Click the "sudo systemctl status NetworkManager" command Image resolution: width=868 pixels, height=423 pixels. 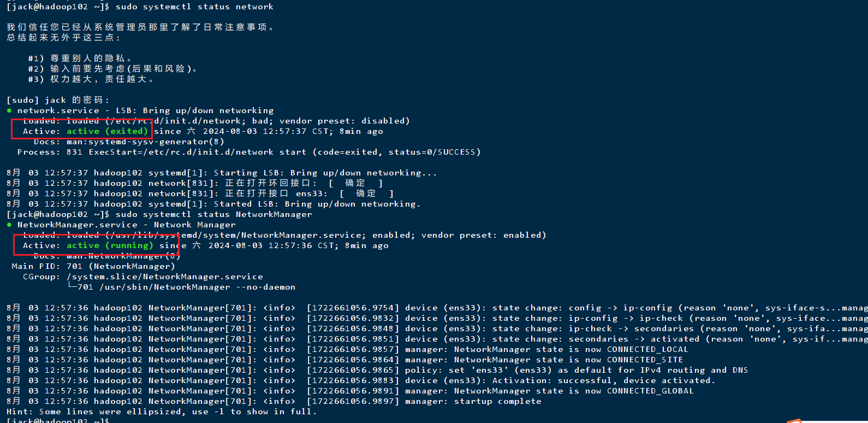213,214
